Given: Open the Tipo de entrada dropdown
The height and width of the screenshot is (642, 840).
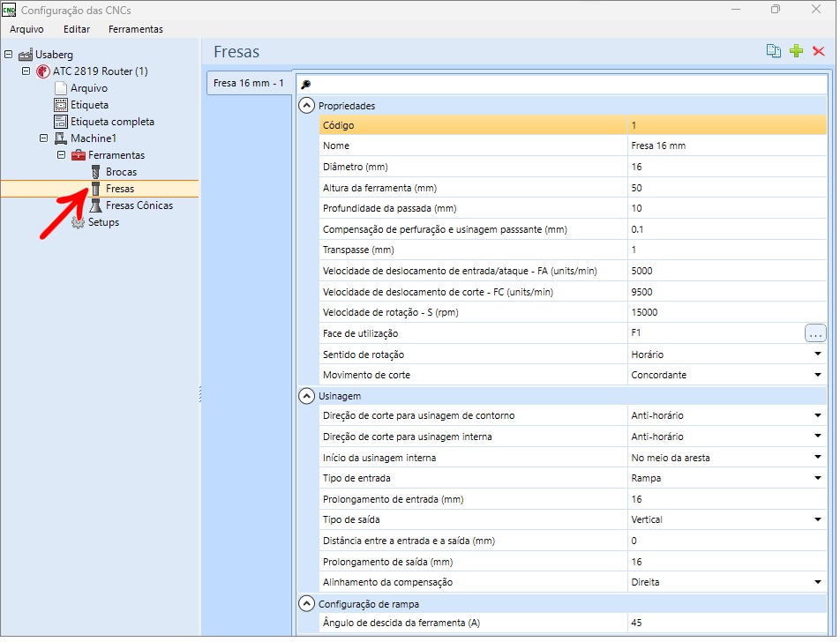Looking at the screenshot, I should click(817, 478).
